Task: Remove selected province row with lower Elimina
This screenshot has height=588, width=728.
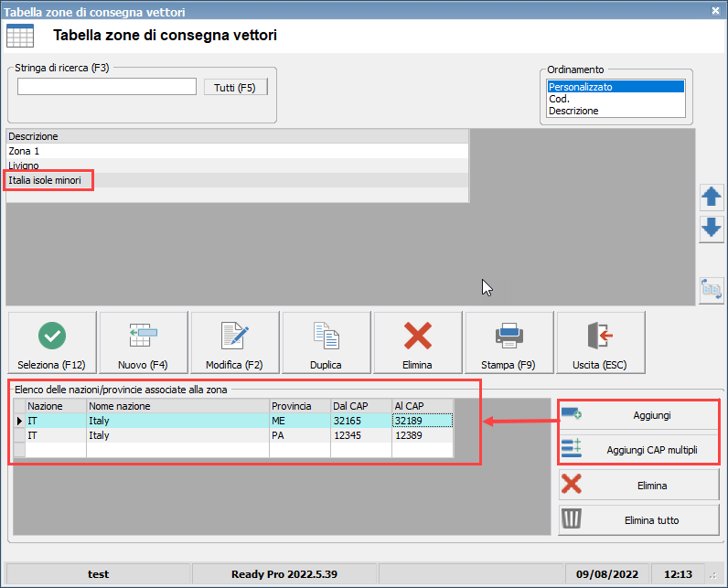Action: tap(639, 486)
